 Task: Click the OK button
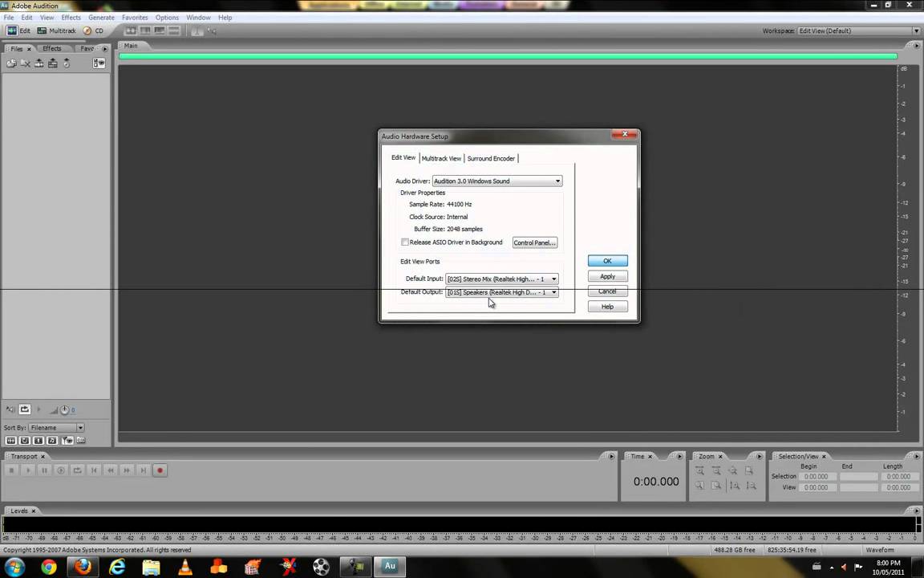point(607,261)
